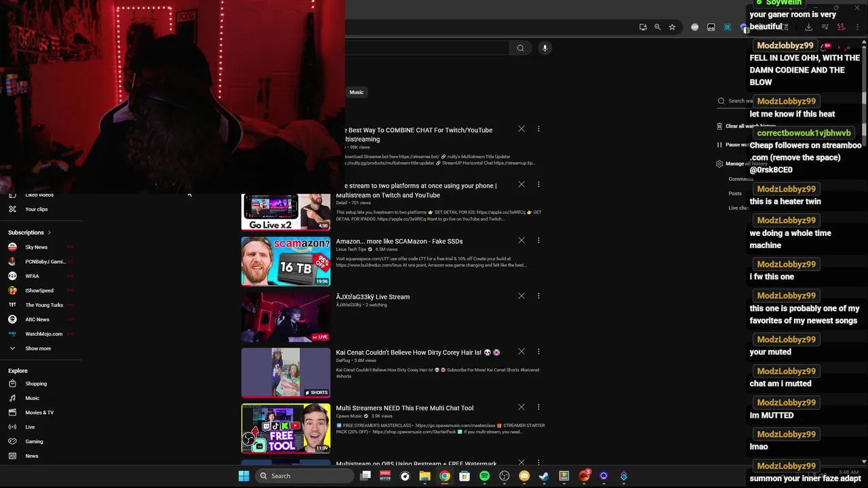The width and height of the screenshot is (868, 488).
Task: Click the YouTube search magnifier button
Action: [x=520, y=48]
